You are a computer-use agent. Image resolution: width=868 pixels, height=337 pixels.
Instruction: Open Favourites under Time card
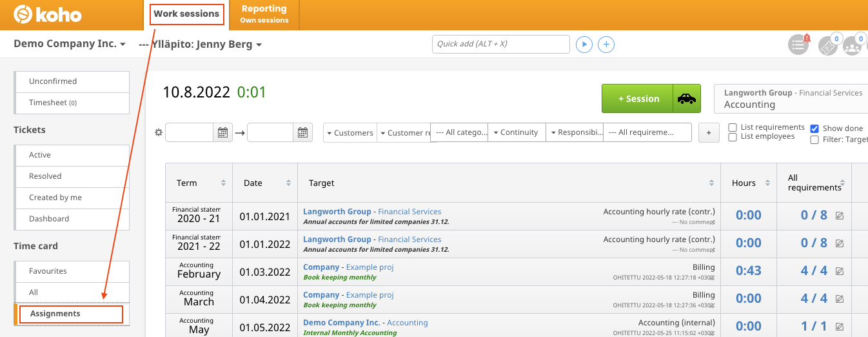tap(72, 271)
